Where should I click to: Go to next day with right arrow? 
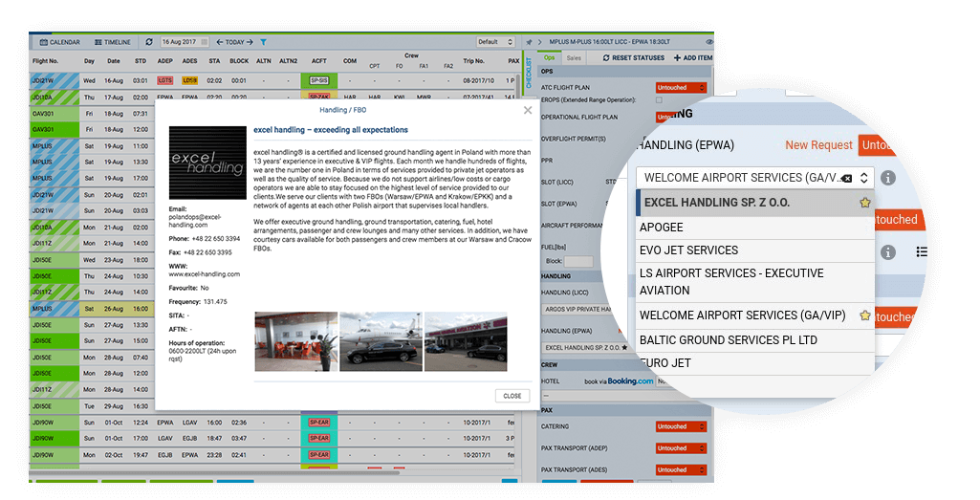click(250, 42)
